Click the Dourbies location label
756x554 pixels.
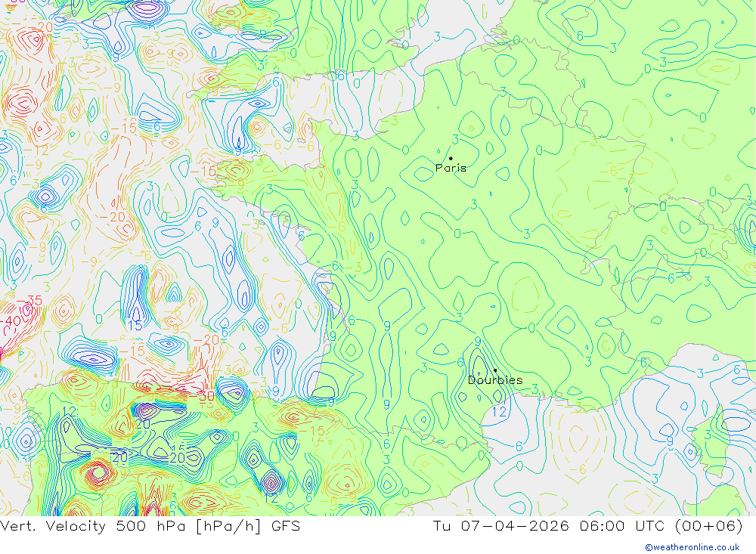tap(495, 380)
